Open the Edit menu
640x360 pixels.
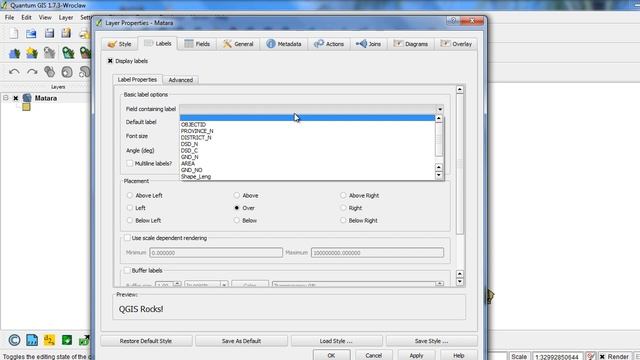pyautogui.click(x=26, y=18)
